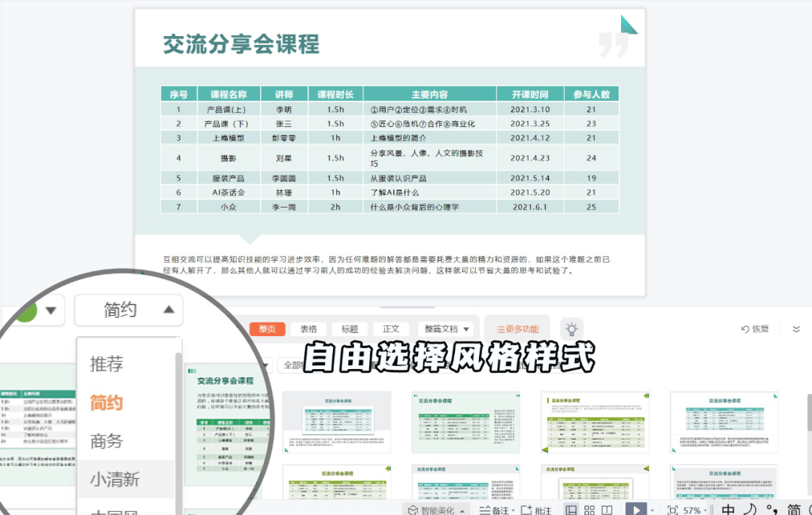
Task: Click the 恢复 restore button
Action: [755, 329]
